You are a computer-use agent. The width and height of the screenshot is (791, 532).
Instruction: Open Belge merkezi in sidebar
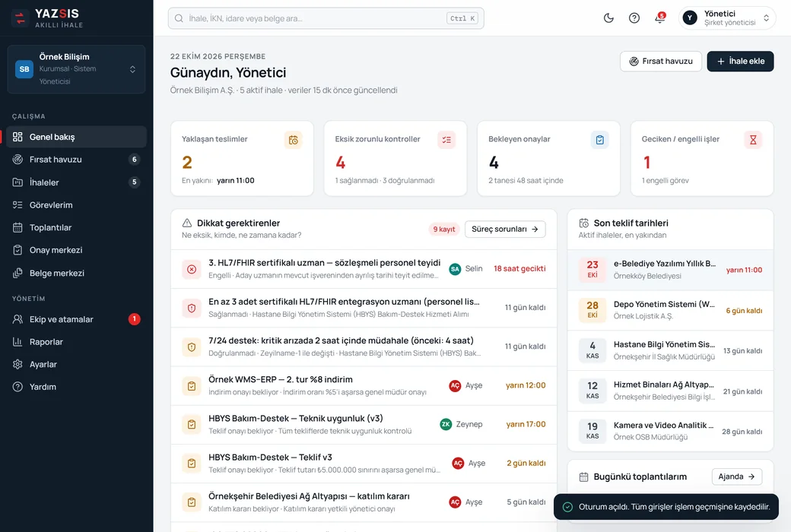click(77, 273)
